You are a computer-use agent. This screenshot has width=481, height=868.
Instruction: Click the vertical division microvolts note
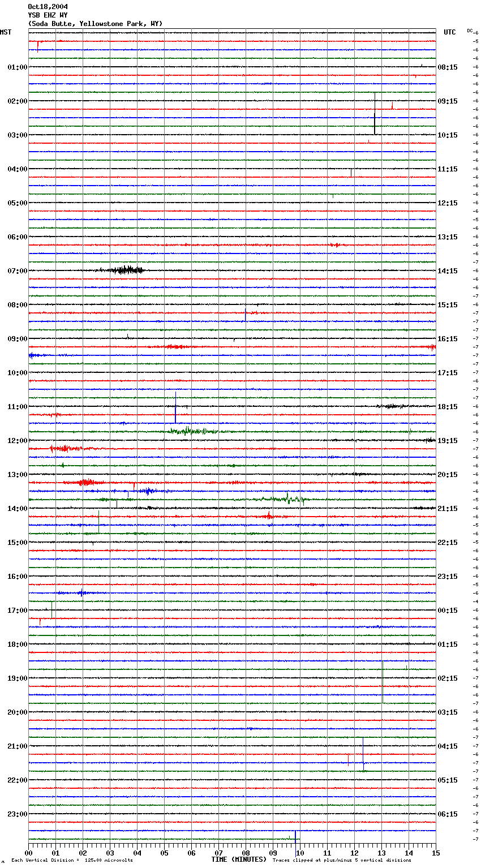click(72, 861)
